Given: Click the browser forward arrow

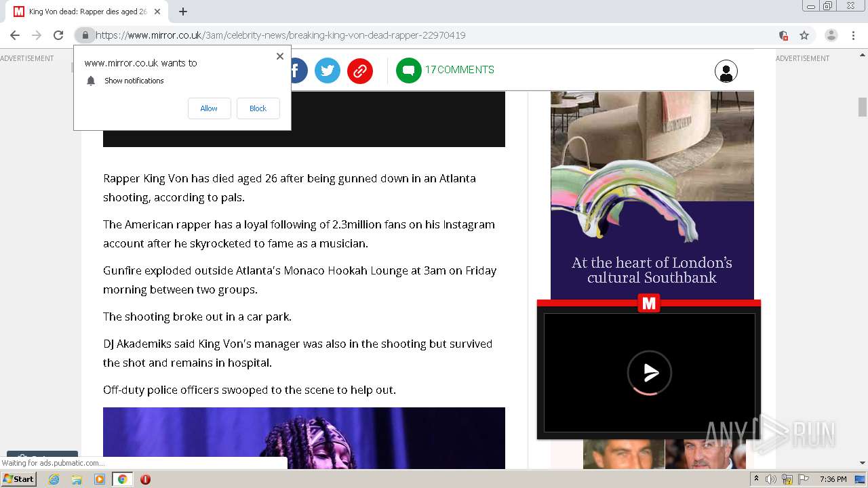Looking at the screenshot, I should pyautogui.click(x=37, y=35).
